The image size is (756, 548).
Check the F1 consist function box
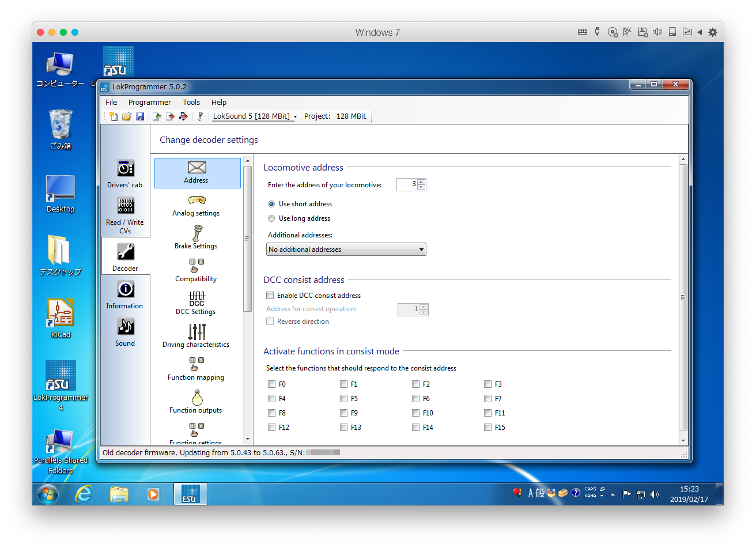[x=343, y=384]
